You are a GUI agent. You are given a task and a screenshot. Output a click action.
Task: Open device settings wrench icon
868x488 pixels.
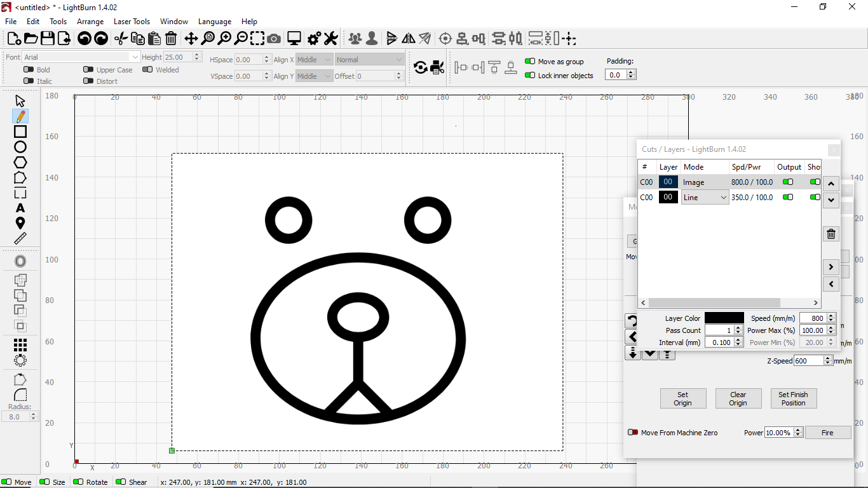(x=330, y=39)
